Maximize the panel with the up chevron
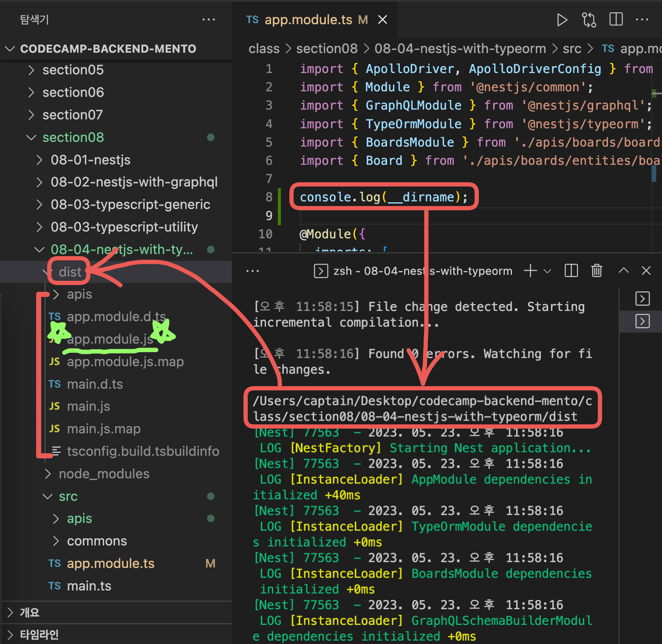Viewport: 662px width, 644px height. (x=623, y=271)
